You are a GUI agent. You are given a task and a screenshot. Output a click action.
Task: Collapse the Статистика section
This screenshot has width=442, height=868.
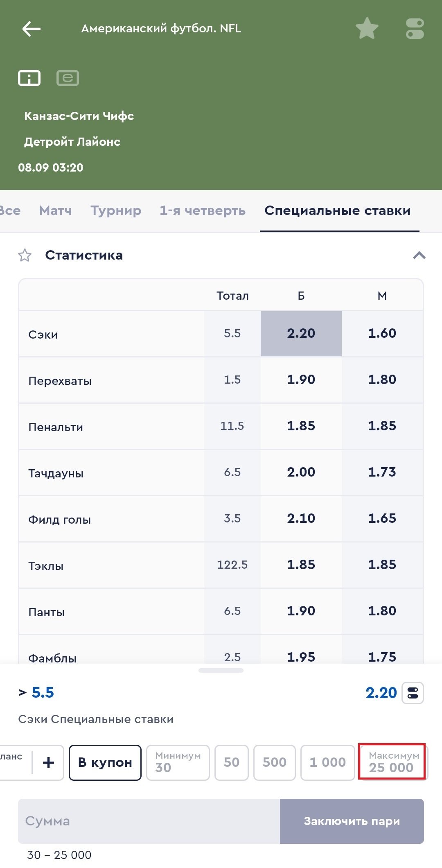(419, 255)
